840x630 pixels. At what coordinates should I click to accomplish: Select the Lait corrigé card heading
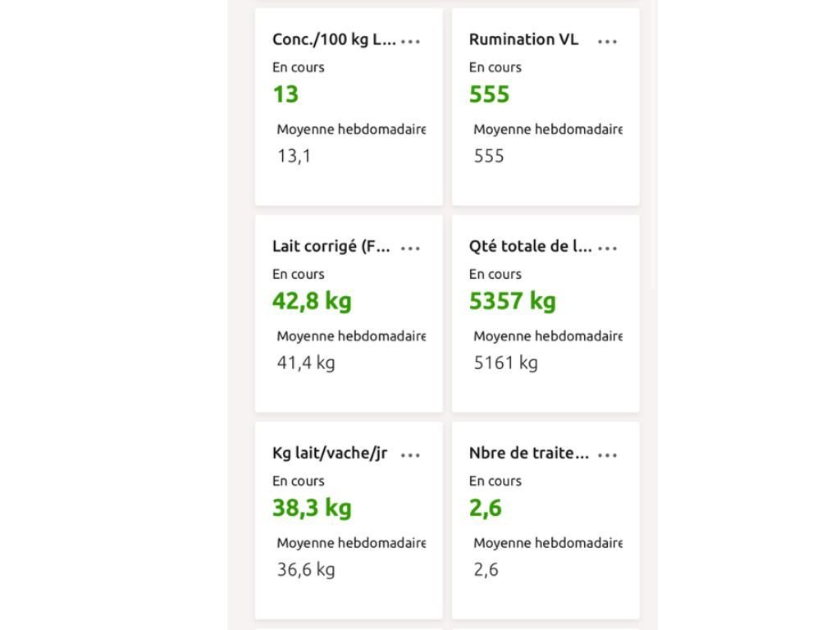[331, 246]
